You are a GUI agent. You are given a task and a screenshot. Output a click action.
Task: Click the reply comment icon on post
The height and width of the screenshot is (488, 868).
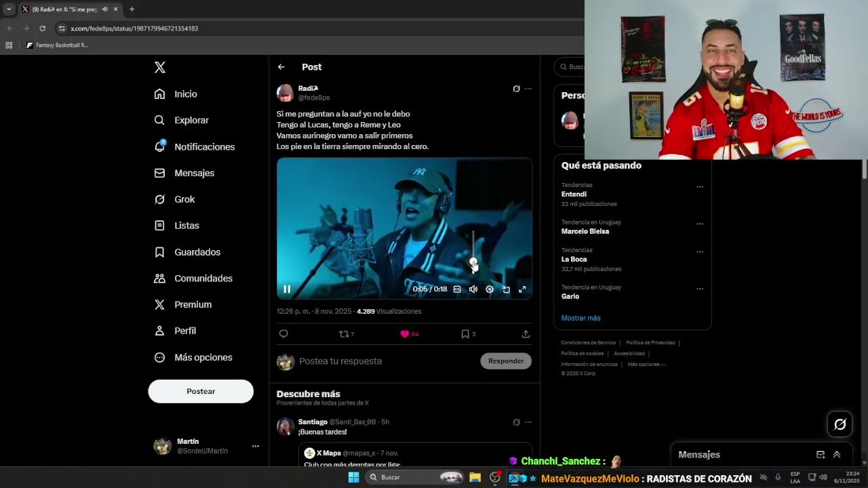click(x=283, y=334)
